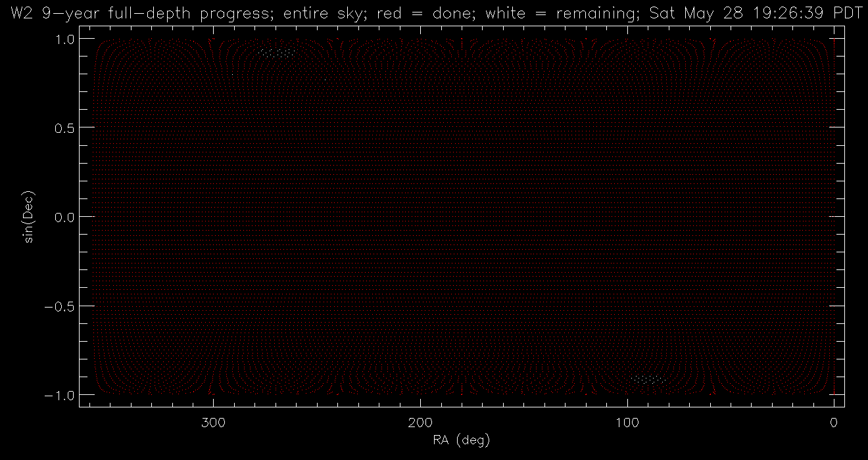Click the white remaining tiles cluster near RA 270

point(276,53)
